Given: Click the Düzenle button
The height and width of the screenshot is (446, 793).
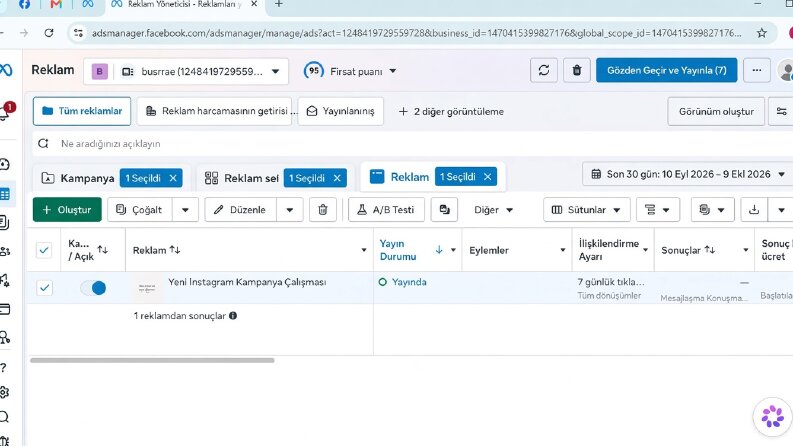Looking at the screenshot, I should (241, 210).
